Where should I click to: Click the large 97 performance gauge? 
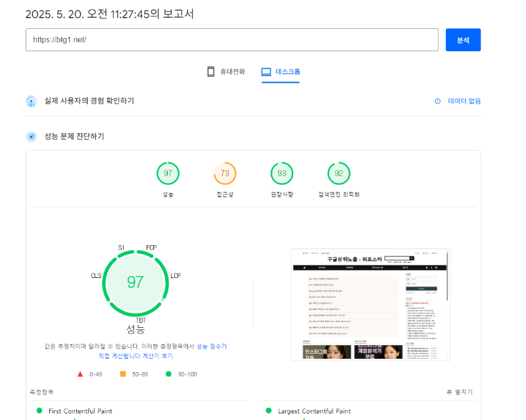click(135, 283)
